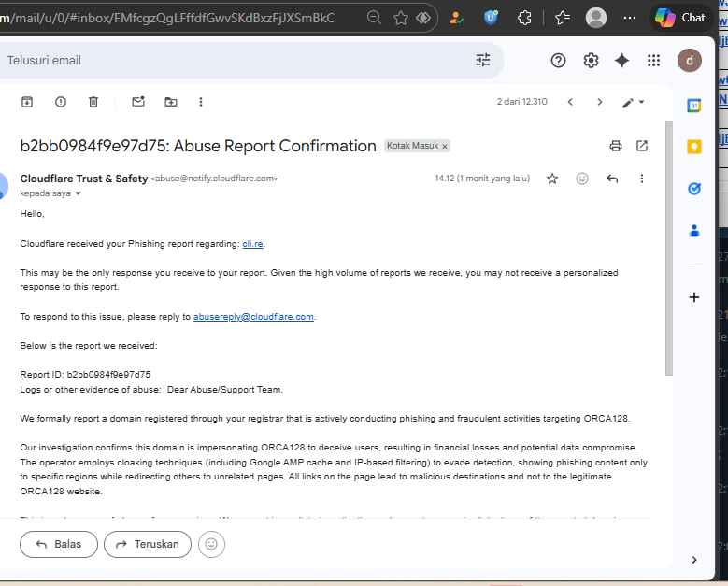Report the email as spam
Screen dimensions: 728x586
pos(61,102)
